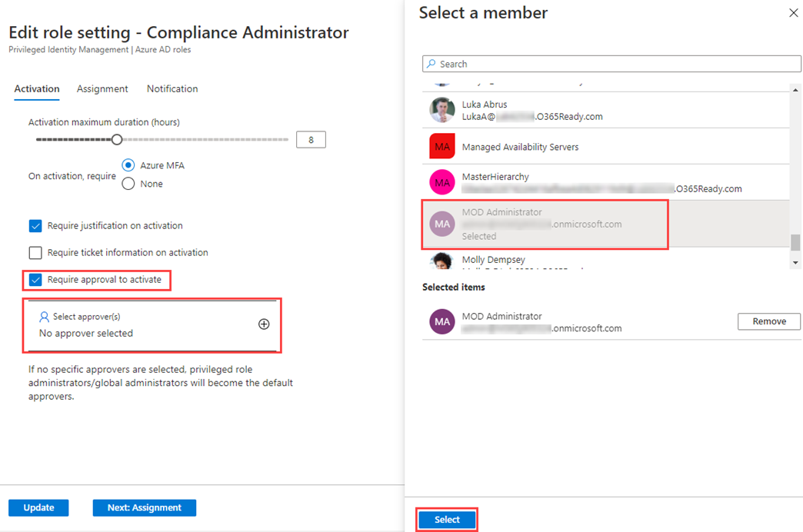Click the search magnifier icon

point(431,64)
